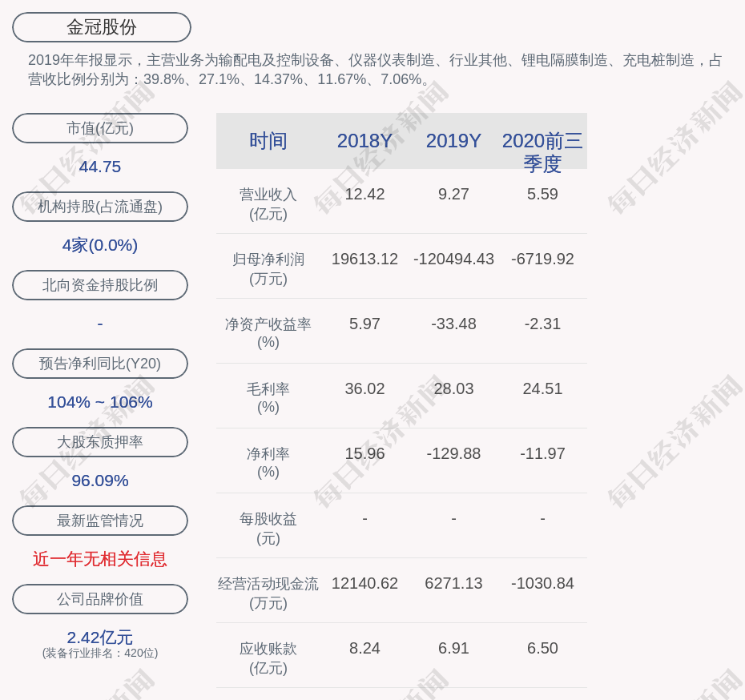The height and width of the screenshot is (700, 745).
Task: Click the 归母净利润(万元) row label
Action: [x=268, y=269]
